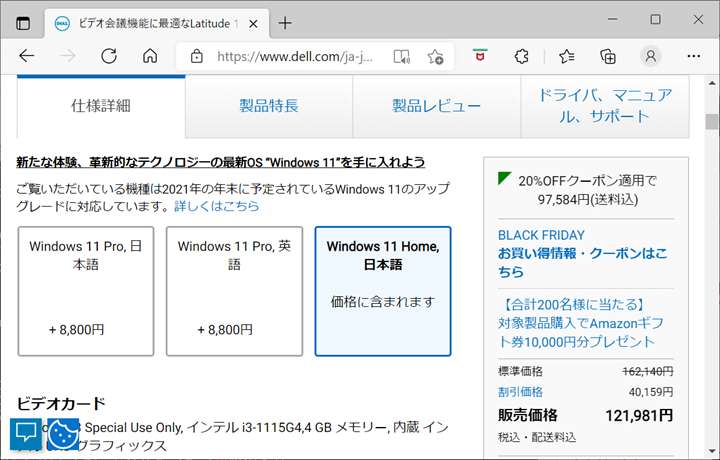View site information lock icon

197,56
